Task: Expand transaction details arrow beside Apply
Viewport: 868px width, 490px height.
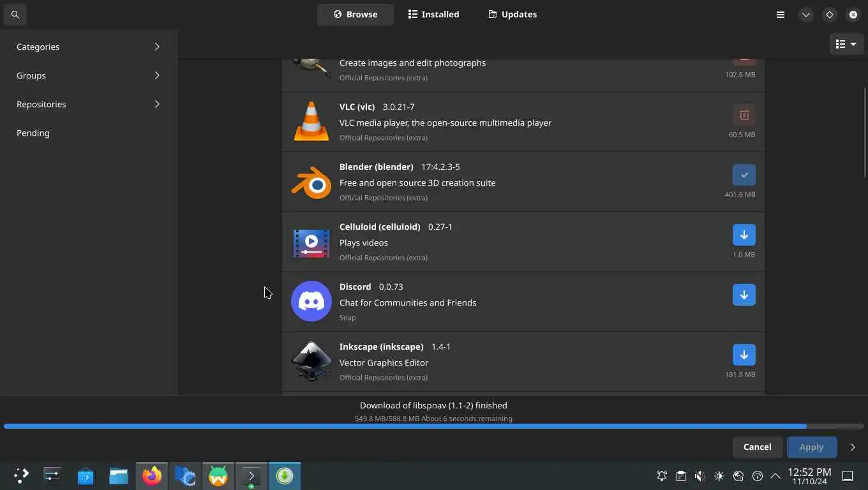Action: (x=853, y=447)
